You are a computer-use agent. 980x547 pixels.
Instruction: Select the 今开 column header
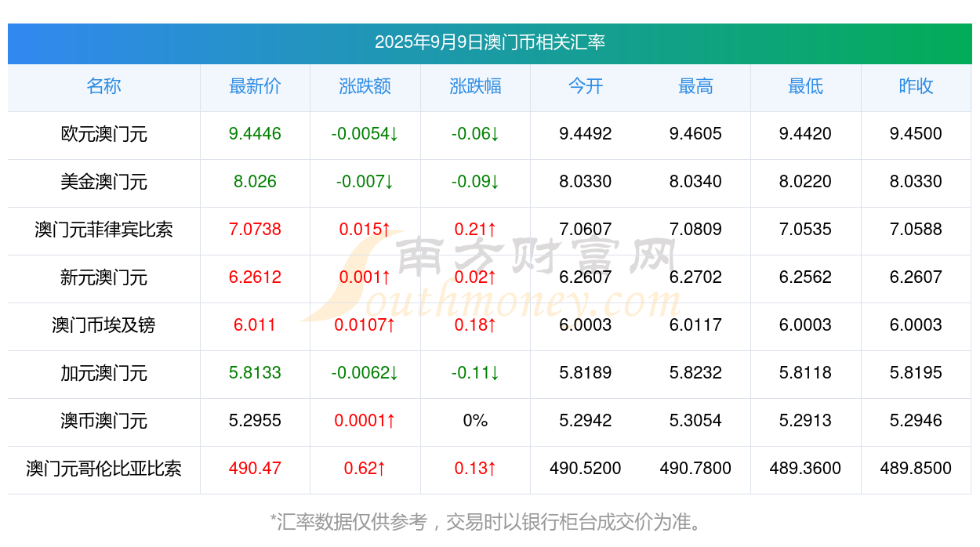click(586, 86)
